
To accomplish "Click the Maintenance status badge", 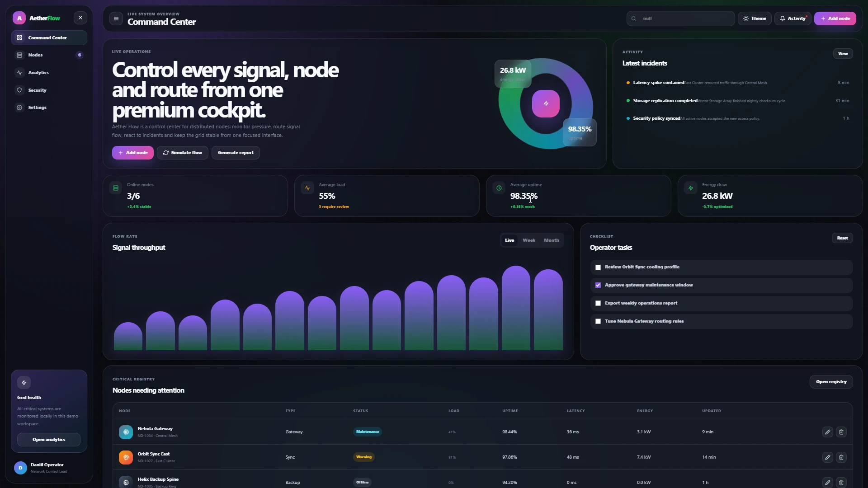I will (368, 432).
